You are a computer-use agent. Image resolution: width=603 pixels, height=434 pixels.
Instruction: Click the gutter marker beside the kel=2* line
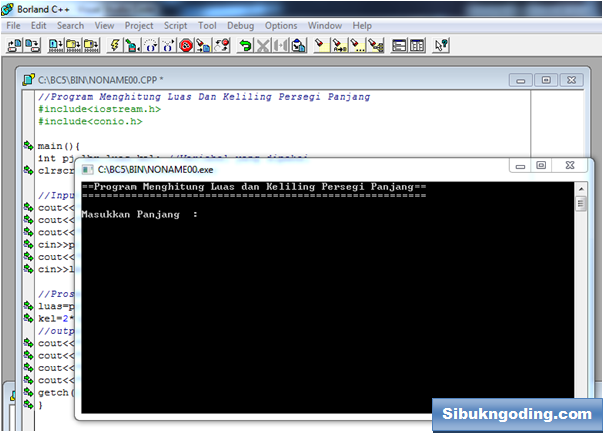(x=28, y=318)
